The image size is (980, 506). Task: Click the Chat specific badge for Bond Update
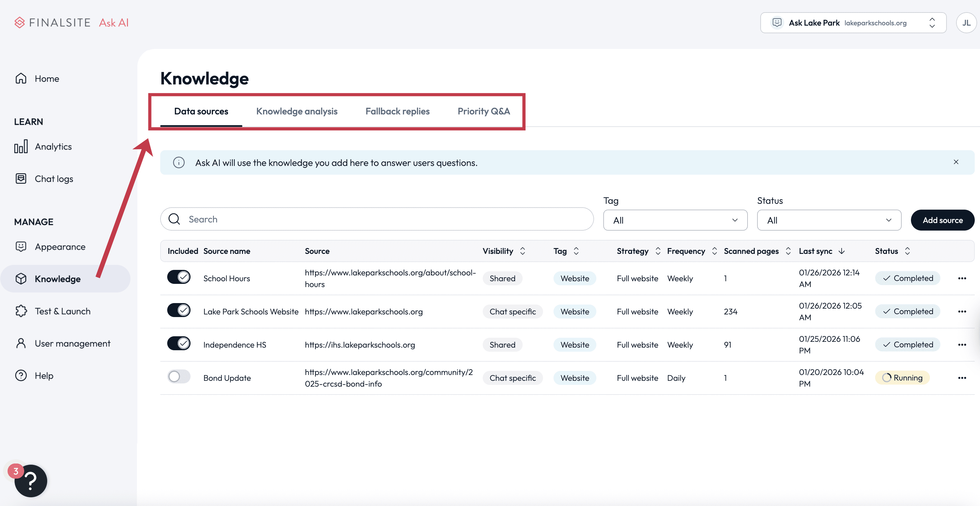[x=512, y=378]
